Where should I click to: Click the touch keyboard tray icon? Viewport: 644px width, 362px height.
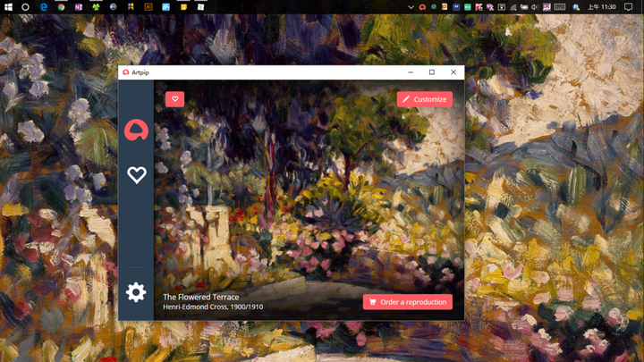click(x=560, y=7)
